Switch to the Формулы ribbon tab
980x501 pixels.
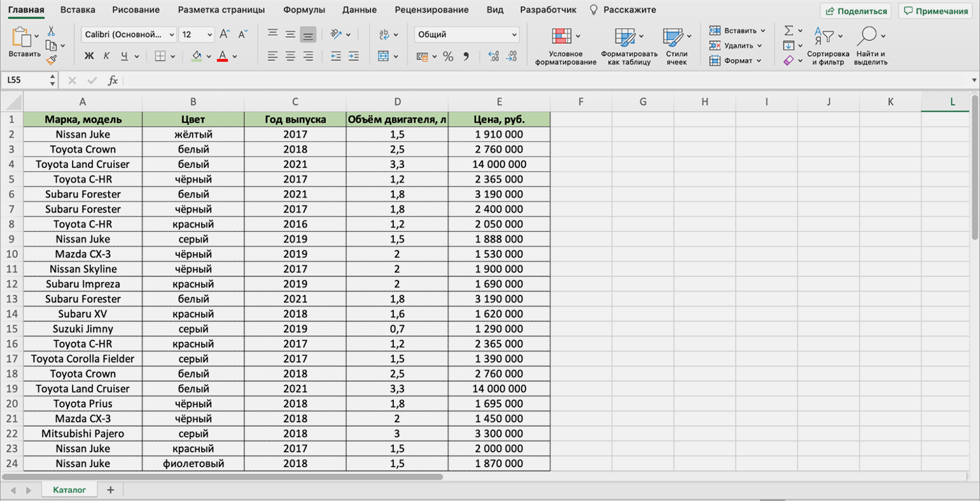(x=304, y=10)
